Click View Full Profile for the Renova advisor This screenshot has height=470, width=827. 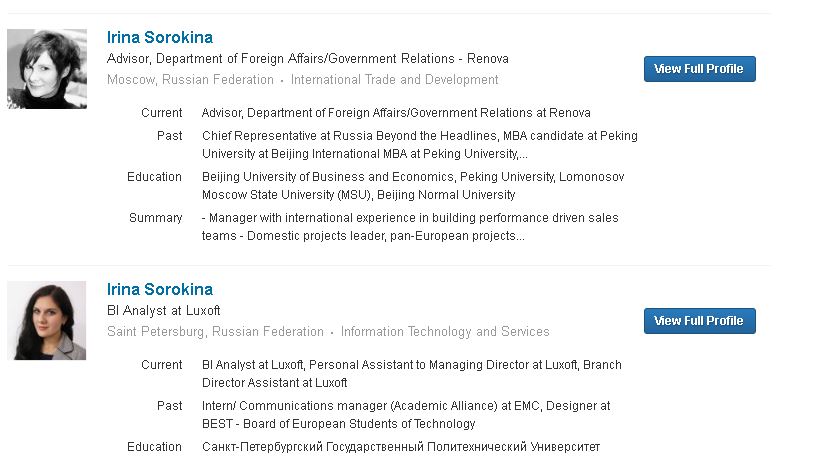tap(699, 69)
